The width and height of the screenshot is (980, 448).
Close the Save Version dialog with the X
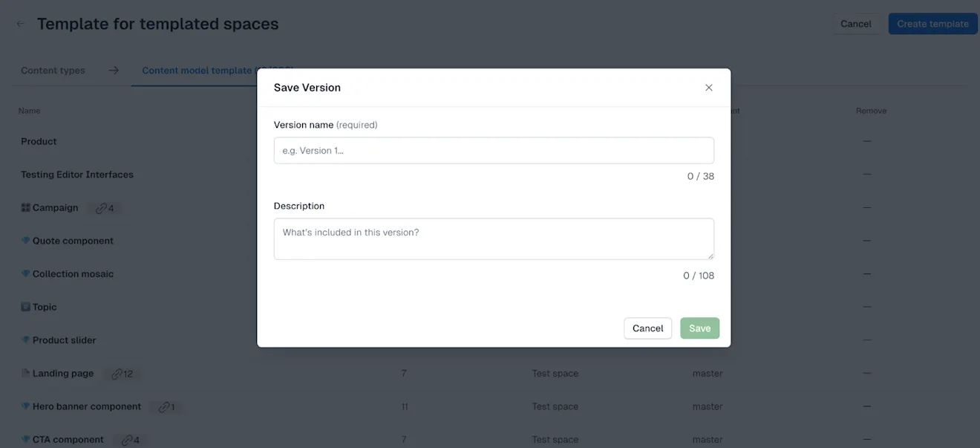[x=708, y=87]
